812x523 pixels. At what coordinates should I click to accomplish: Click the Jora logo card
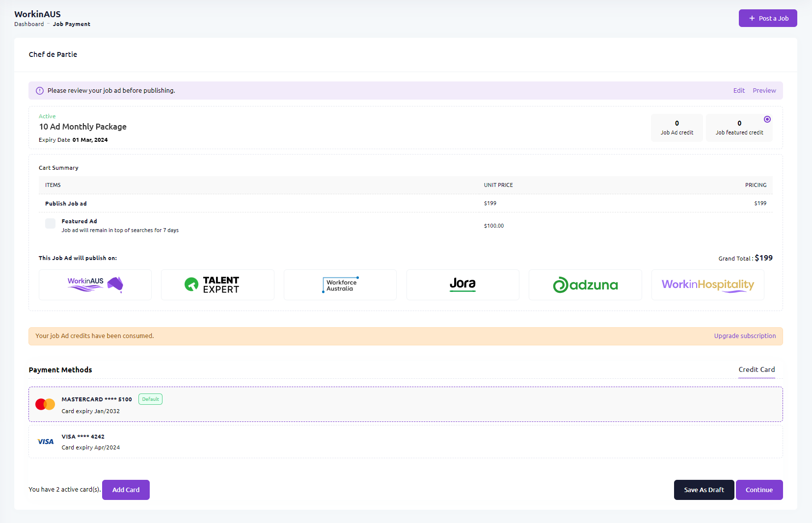(463, 285)
